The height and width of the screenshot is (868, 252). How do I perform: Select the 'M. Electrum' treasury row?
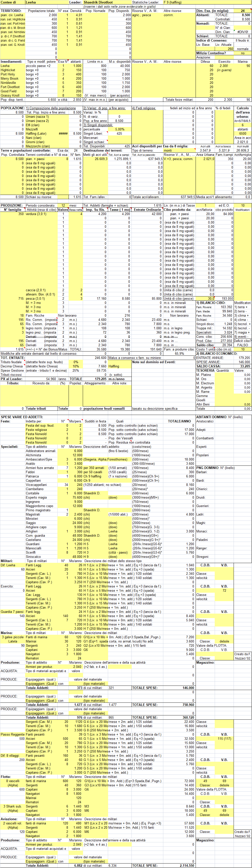click(x=205, y=383)
